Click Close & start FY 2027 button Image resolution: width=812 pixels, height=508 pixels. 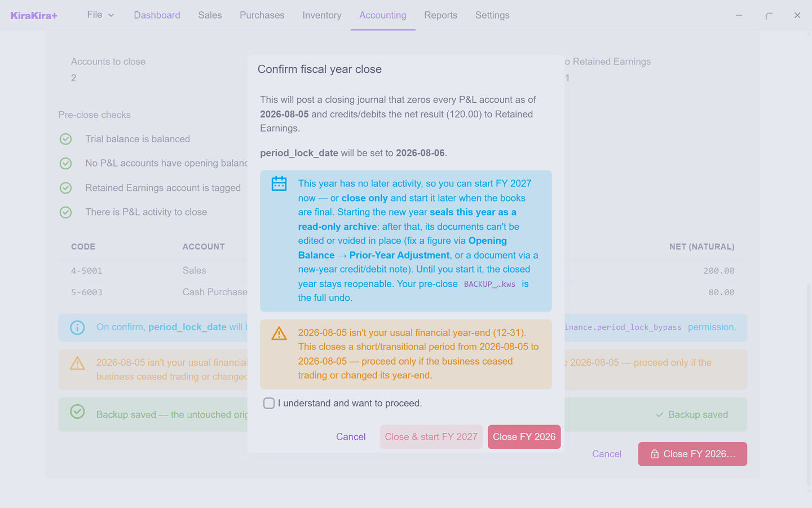(x=431, y=437)
